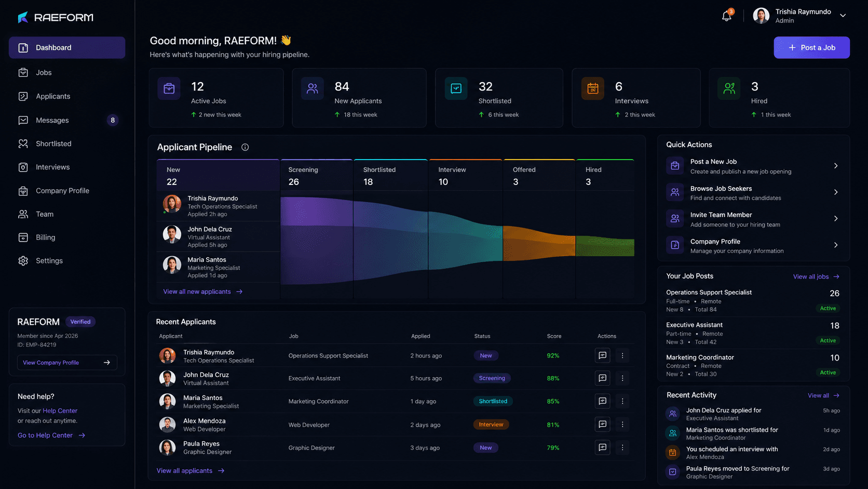Click the RAEFORM logo

pyautogui.click(x=56, y=17)
